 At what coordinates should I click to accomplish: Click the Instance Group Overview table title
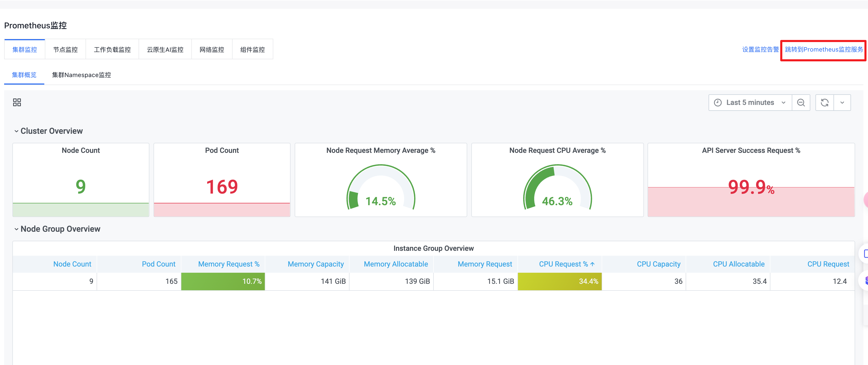(x=434, y=248)
